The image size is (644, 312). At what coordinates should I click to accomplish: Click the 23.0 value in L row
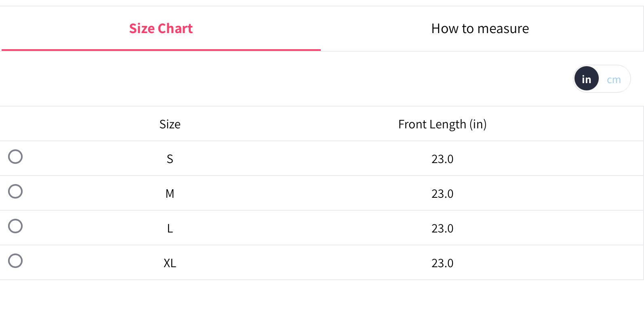point(442,228)
